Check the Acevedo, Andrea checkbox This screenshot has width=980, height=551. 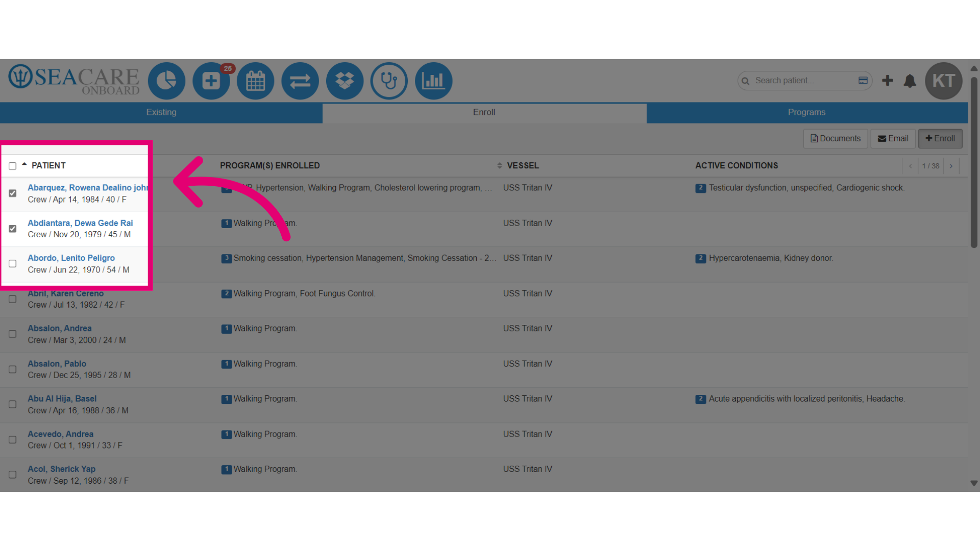tap(12, 440)
